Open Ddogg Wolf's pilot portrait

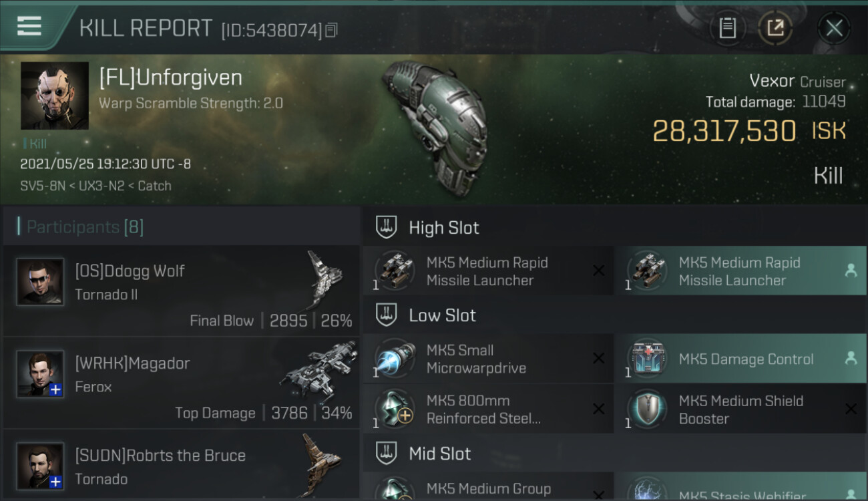(40, 282)
